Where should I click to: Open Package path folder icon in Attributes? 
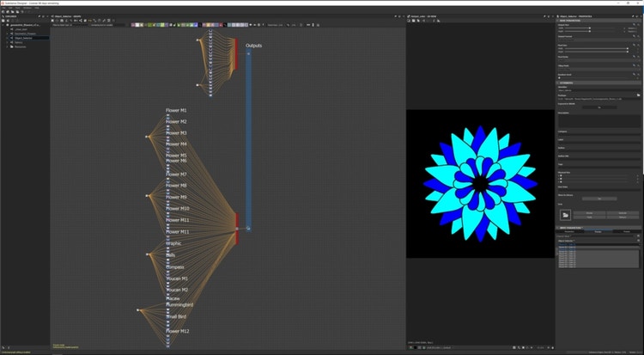(638, 95)
